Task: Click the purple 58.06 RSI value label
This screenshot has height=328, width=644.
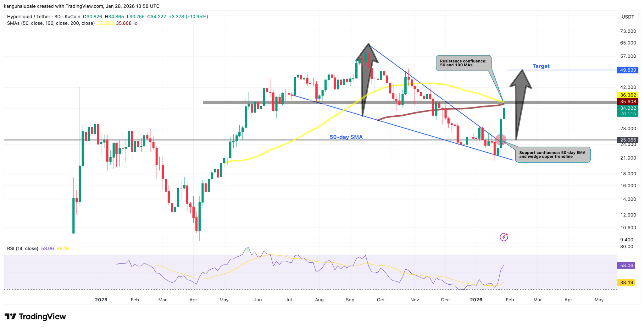Action: pyautogui.click(x=626, y=265)
